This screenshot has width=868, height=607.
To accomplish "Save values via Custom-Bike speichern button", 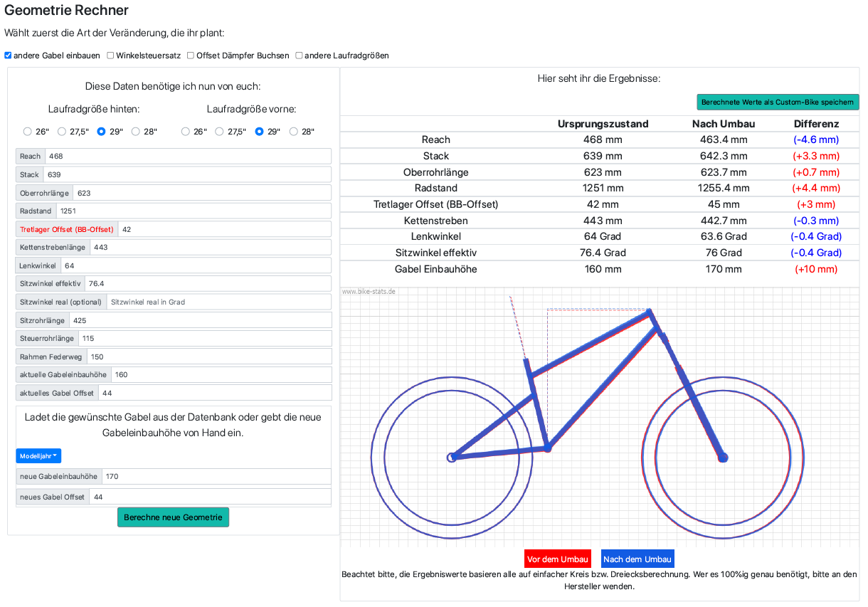I will point(778,102).
